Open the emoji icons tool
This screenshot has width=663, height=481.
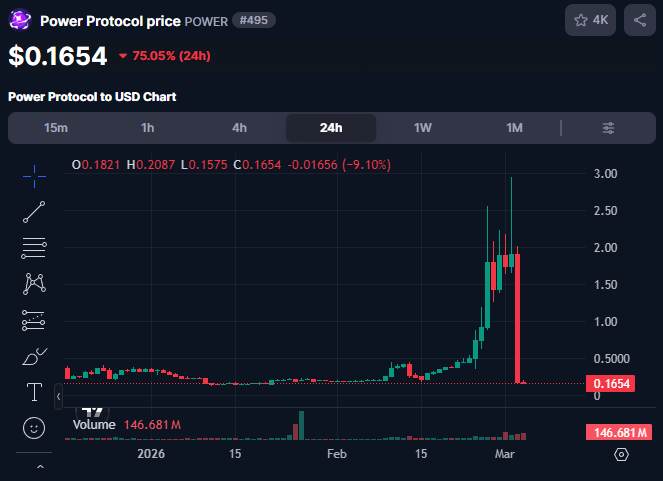(34, 428)
